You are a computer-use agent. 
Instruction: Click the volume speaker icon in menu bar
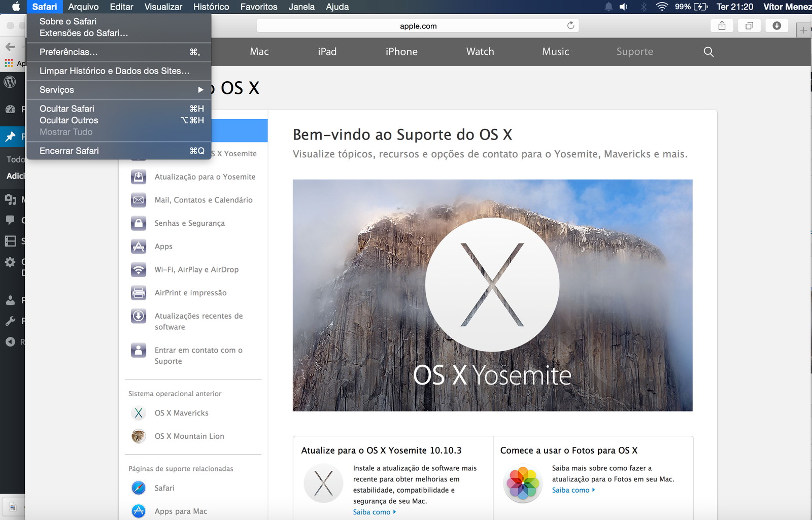(624, 7)
